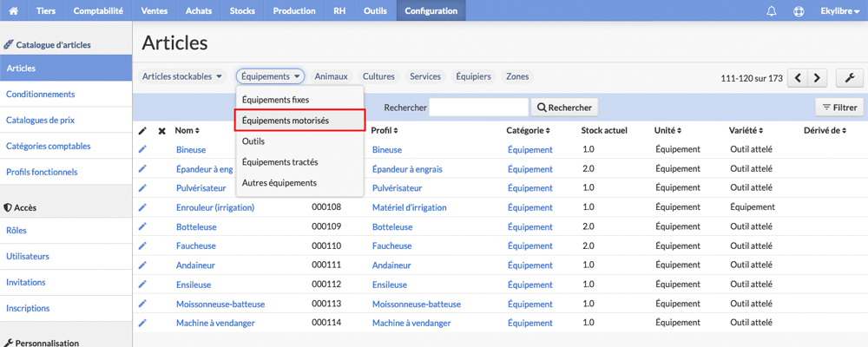This screenshot has height=347, width=868.
Task: Edit the Andaineur row pencil icon
Action: point(142,265)
